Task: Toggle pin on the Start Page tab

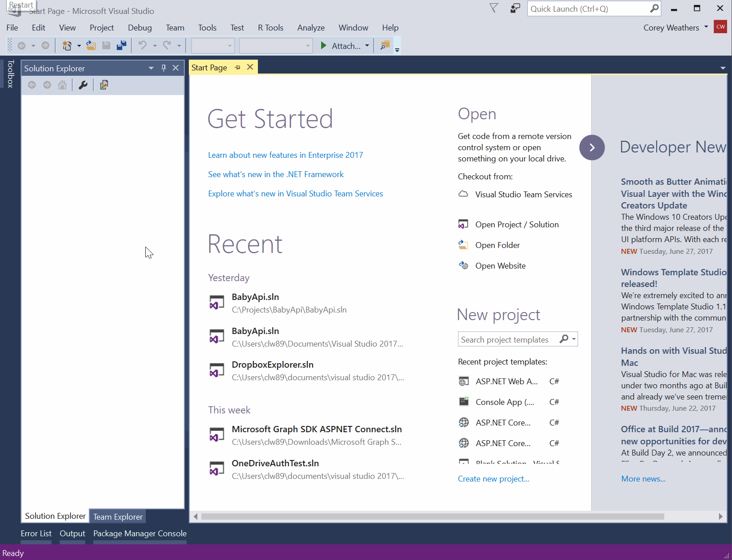Action: (238, 67)
